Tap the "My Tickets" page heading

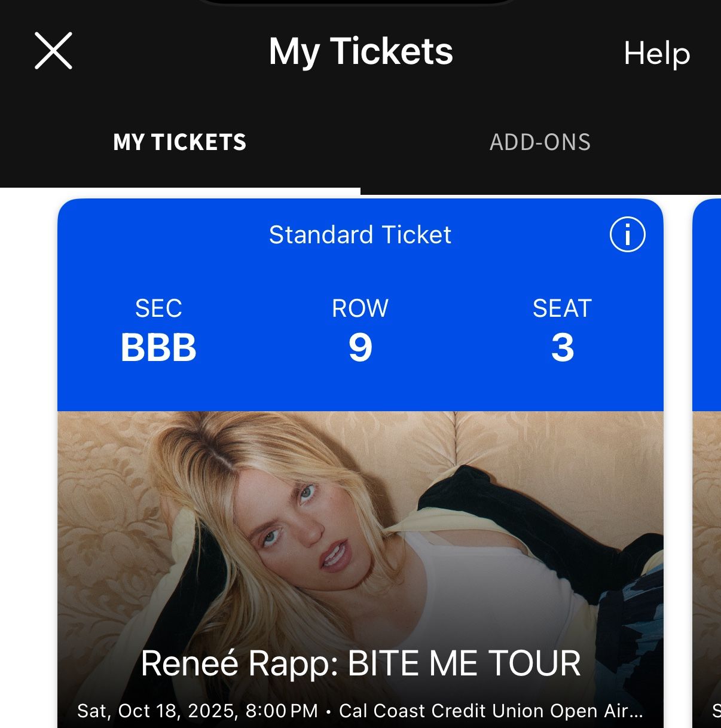(360, 51)
